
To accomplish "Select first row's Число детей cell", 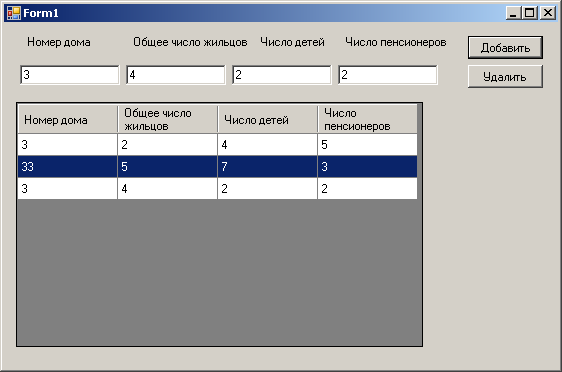I will 267,145.
